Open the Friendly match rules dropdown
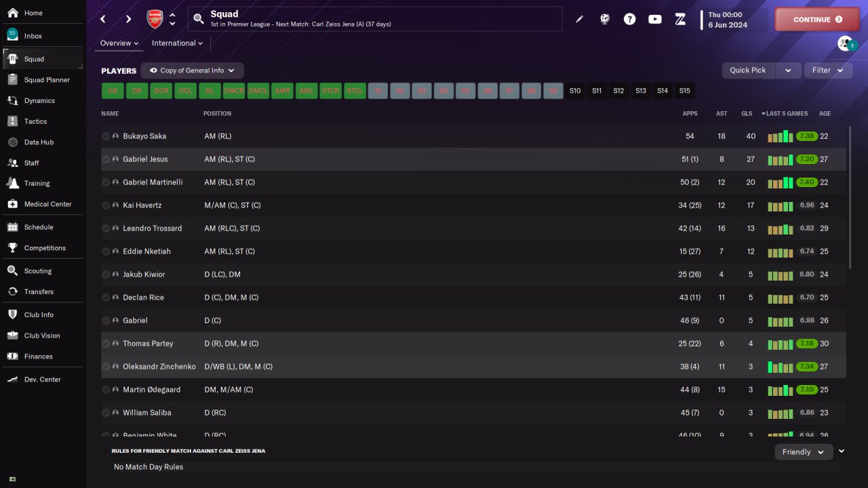The width and height of the screenshot is (868, 488). point(804,452)
